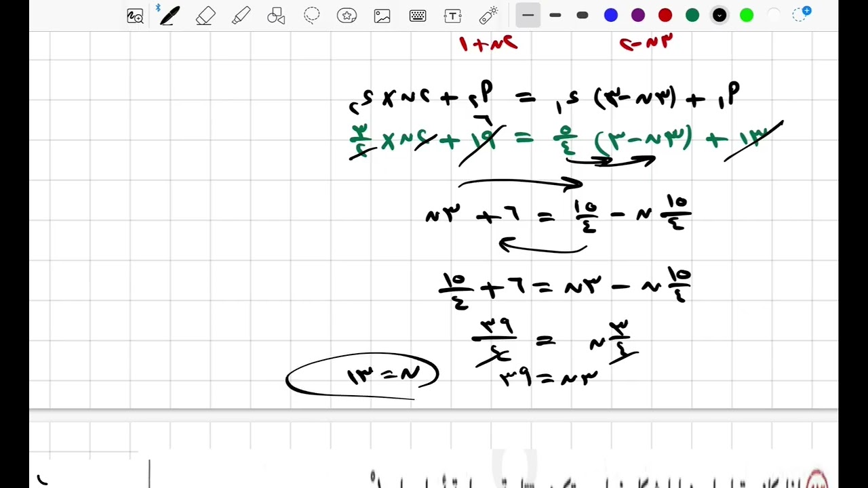The width and height of the screenshot is (868, 488).
Task: Add a new color preset
Action: (x=802, y=14)
